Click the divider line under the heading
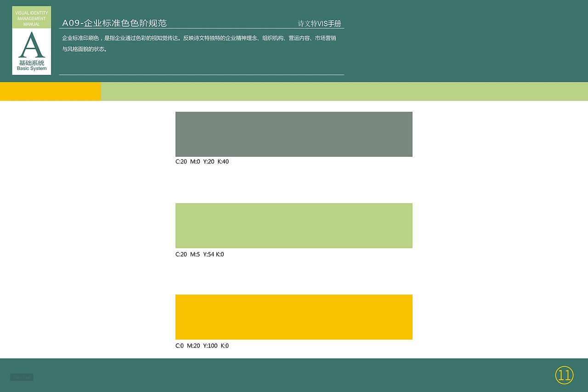 click(202, 28)
